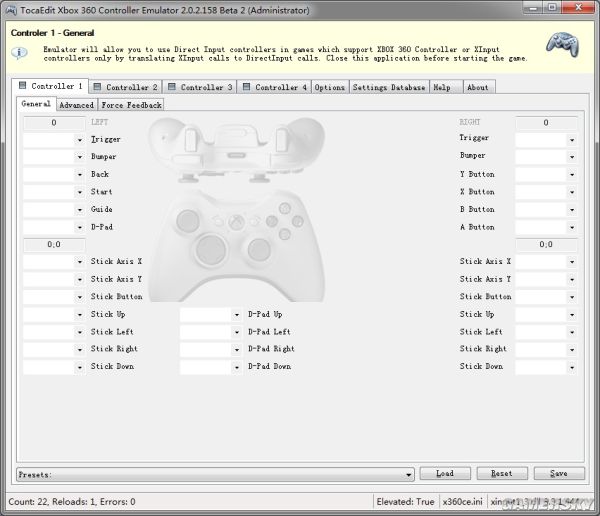Switch to the Force Feedback sub-tab
Viewport: 600px width, 516px height.
pyautogui.click(x=131, y=105)
